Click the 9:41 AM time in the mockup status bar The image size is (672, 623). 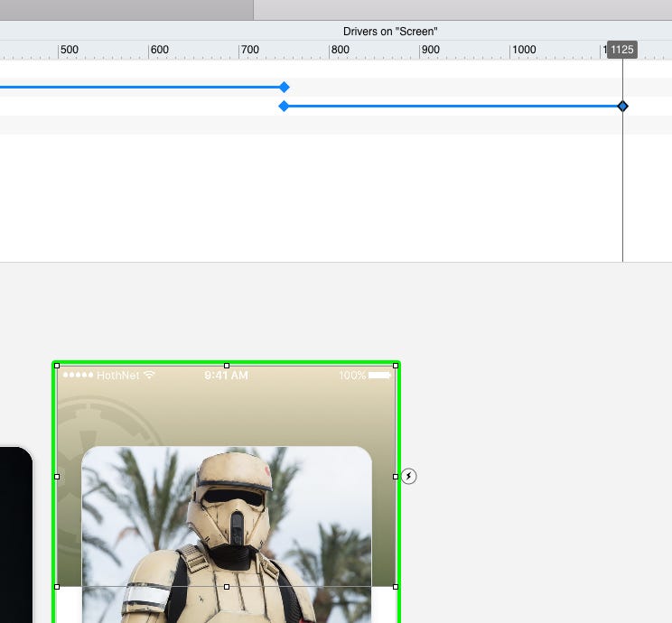227,376
